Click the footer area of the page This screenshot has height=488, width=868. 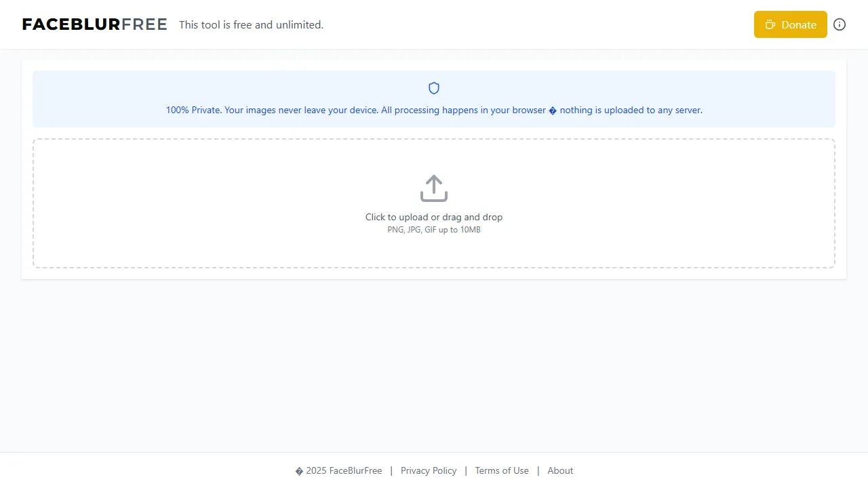(433, 470)
